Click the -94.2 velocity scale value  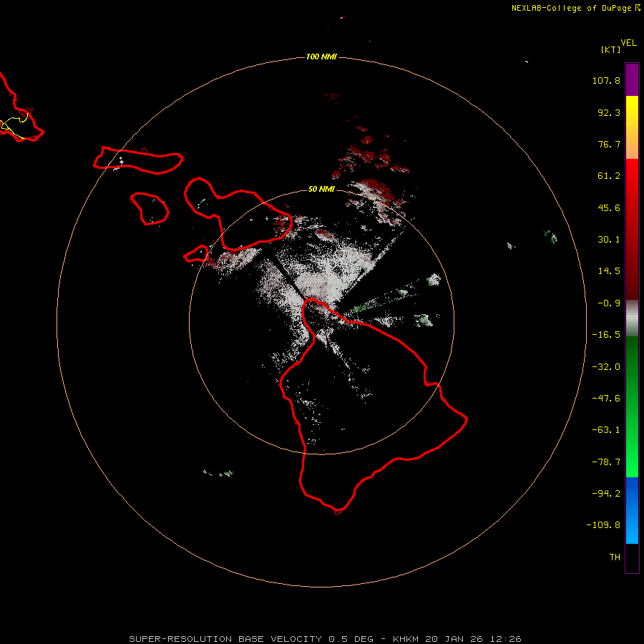click(606, 494)
